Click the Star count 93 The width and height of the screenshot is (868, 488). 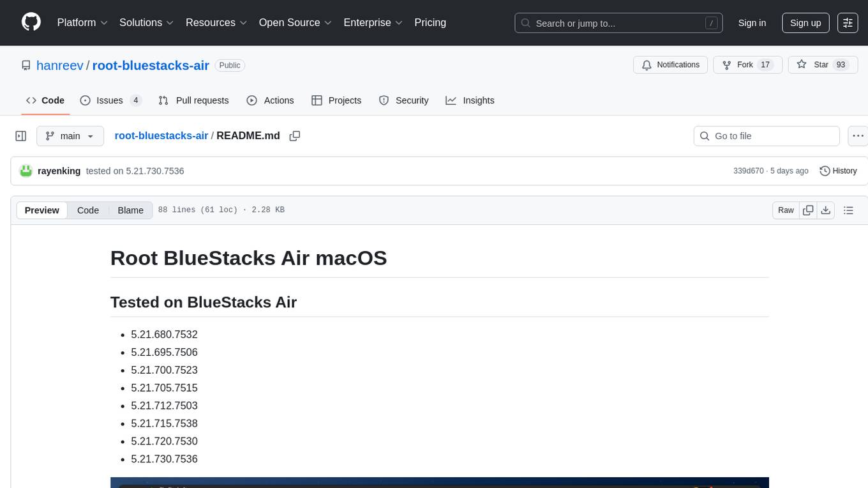[841, 65]
